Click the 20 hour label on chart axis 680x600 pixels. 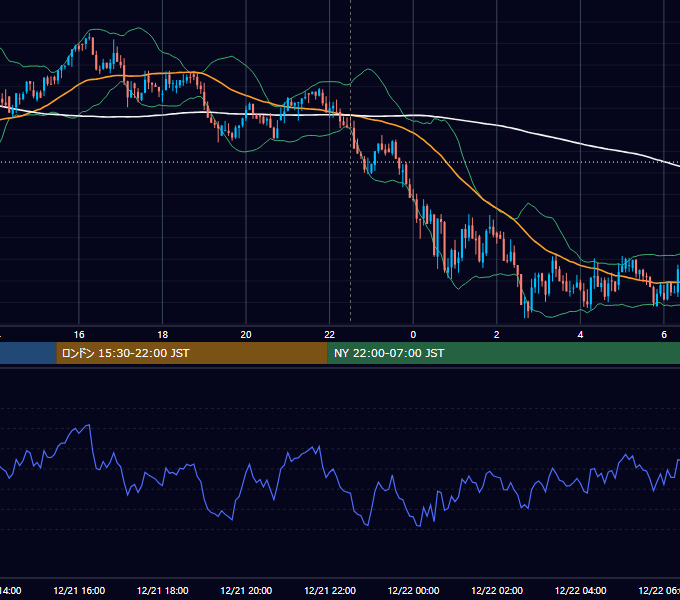point(246,334)
